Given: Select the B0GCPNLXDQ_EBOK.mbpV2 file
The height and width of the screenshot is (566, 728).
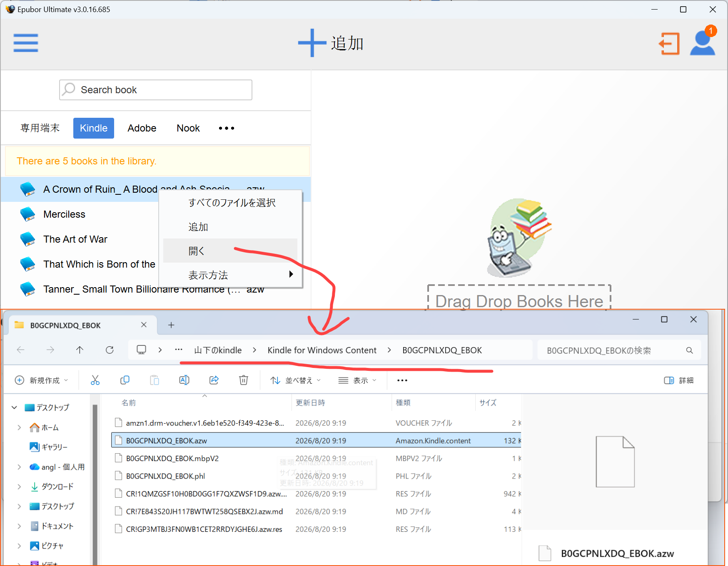Looking at the screenshot, I should pyautogui.click(x=317, y=458).
